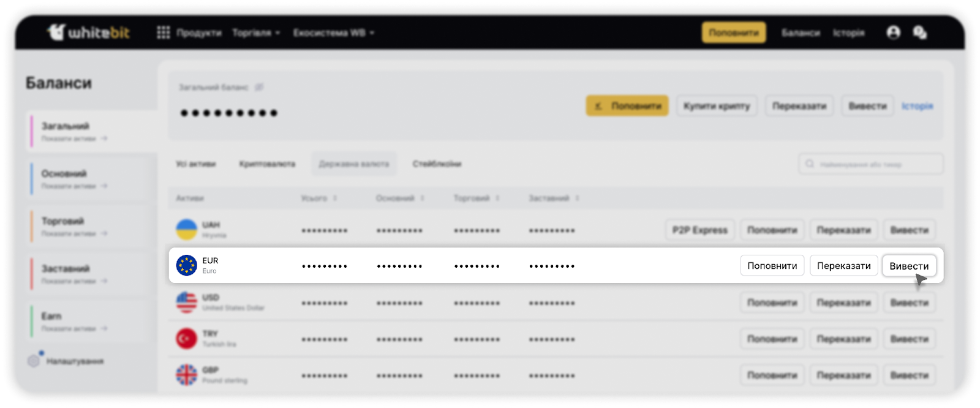Switch to the Криптовалюта tab
The height and width of the screenshot is (408, 980).
tap(267, 164)
